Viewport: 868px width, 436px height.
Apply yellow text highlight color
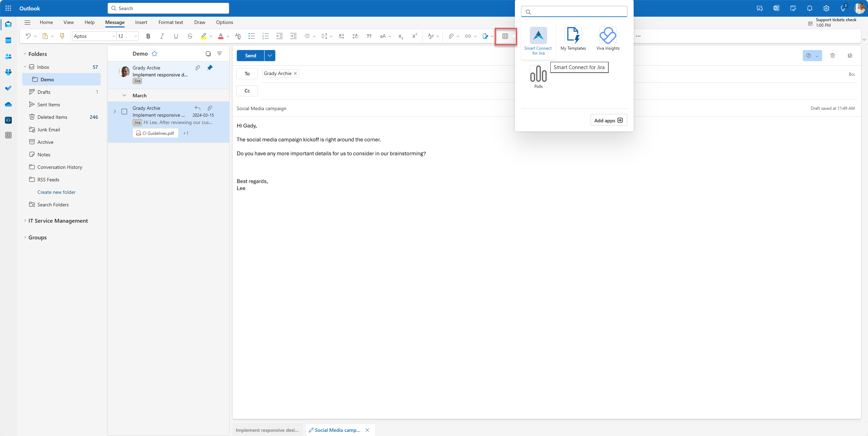204,36
